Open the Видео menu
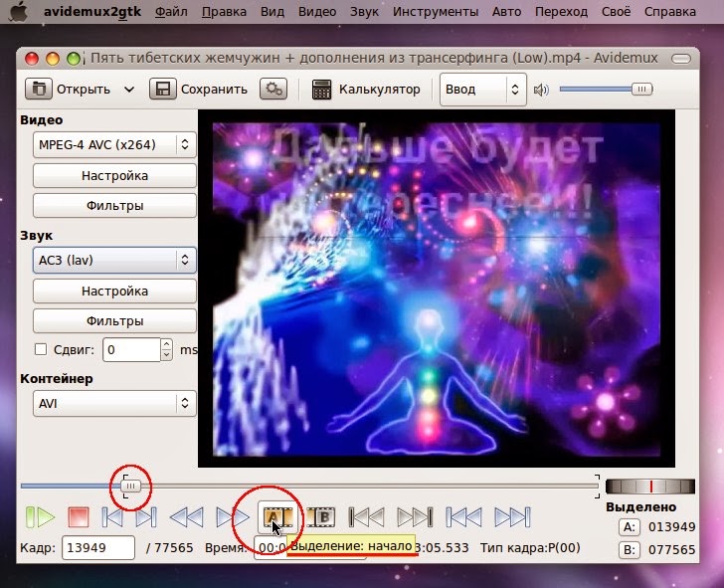The height and width of the screenshot is (588, 724). (317, 12)
